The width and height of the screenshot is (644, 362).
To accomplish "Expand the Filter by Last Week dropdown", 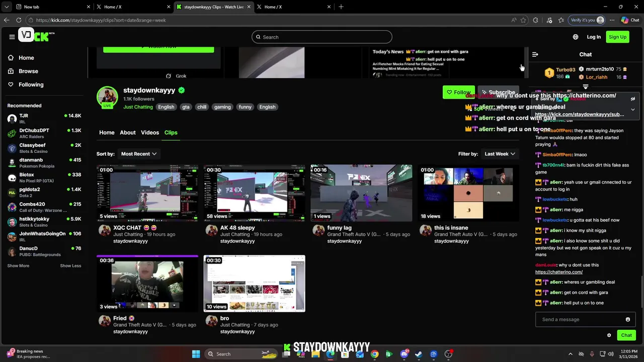I will coord(500,154).
